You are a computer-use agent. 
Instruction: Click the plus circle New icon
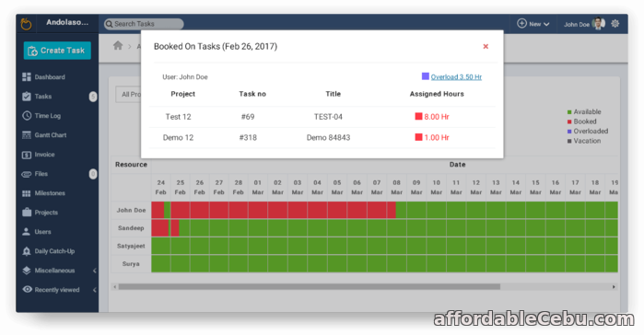point(521,23)
